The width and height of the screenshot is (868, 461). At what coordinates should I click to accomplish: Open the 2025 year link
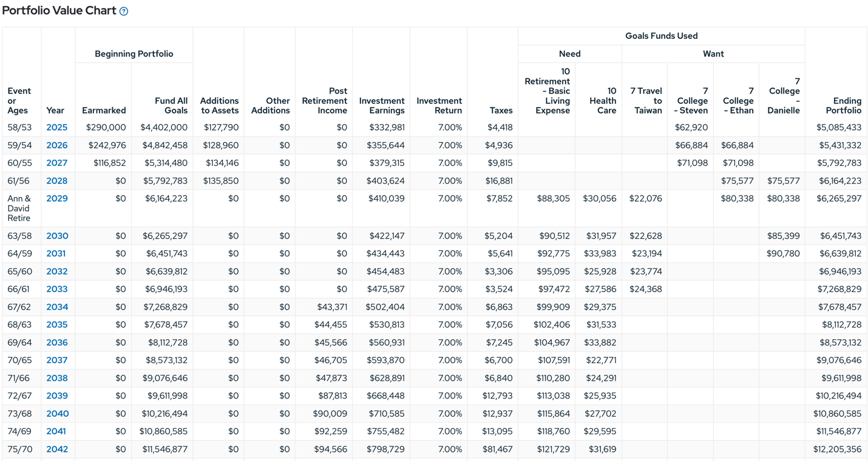(56, 128)
